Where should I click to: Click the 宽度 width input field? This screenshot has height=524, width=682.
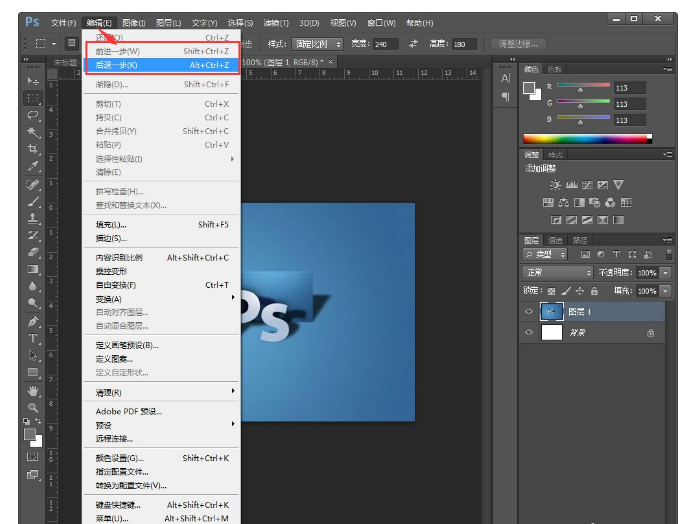tap(387, 44)
